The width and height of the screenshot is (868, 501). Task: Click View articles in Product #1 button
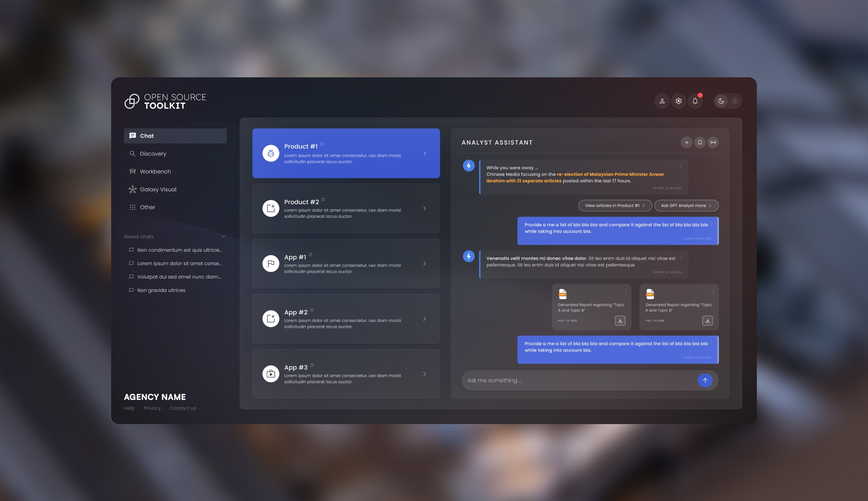click(x=615, y=206)
